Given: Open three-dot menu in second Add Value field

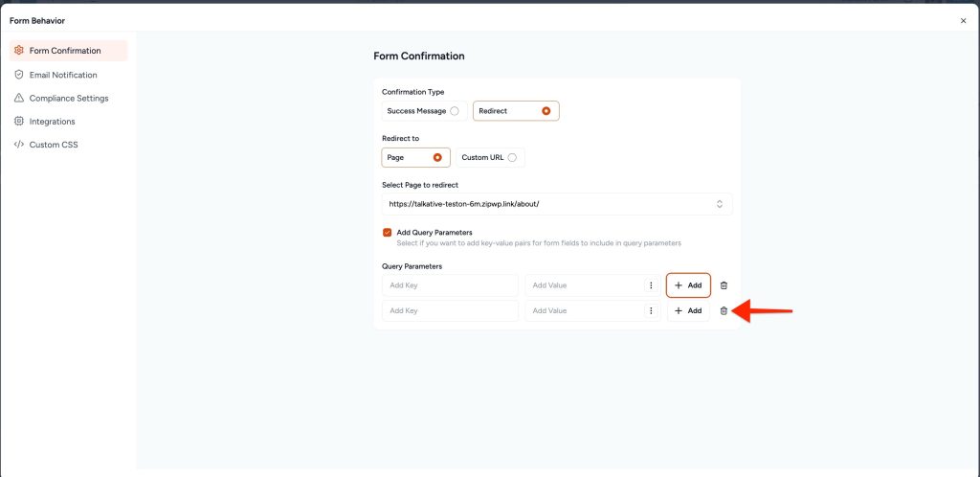Looking at the screenshot, I should click(651, 311).
